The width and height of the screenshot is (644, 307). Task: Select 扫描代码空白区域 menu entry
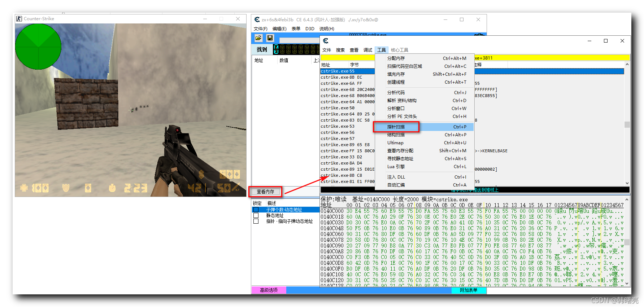[x=425, y=66]
